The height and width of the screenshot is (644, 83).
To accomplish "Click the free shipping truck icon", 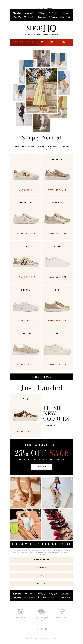I will (41, 611).
